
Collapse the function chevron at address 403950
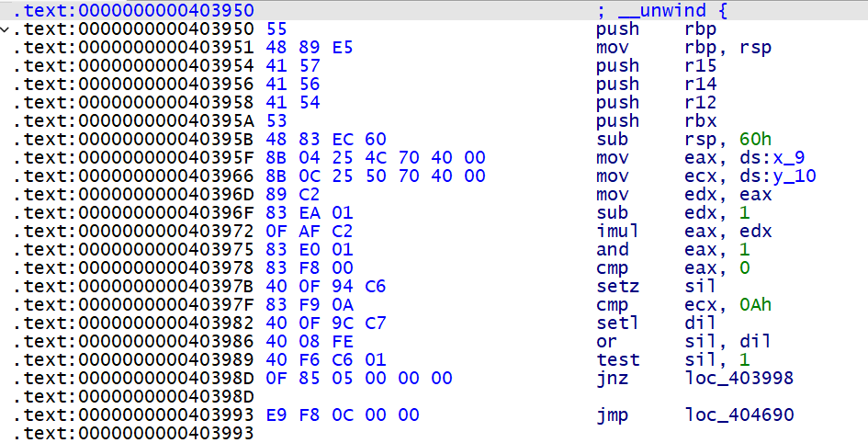coord(7,29)
